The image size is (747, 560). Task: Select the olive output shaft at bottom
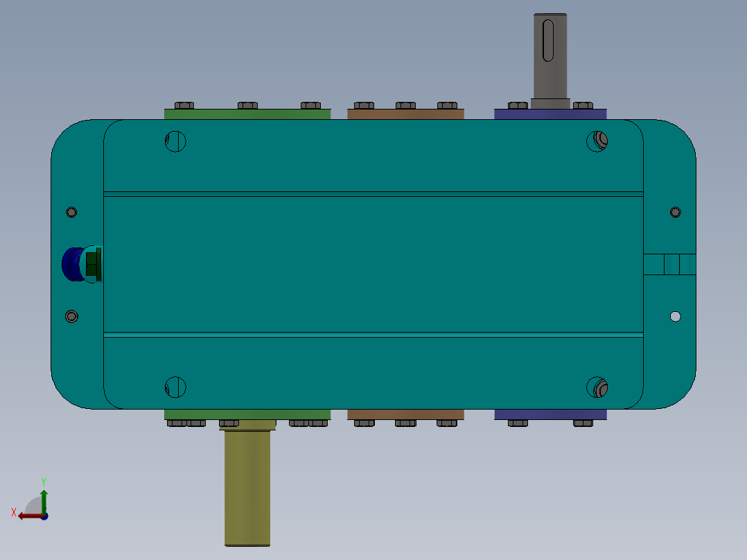click(246, 485)
